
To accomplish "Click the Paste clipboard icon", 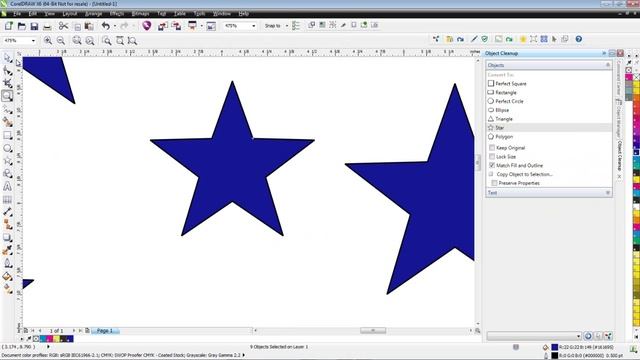I will click(89, 26).
